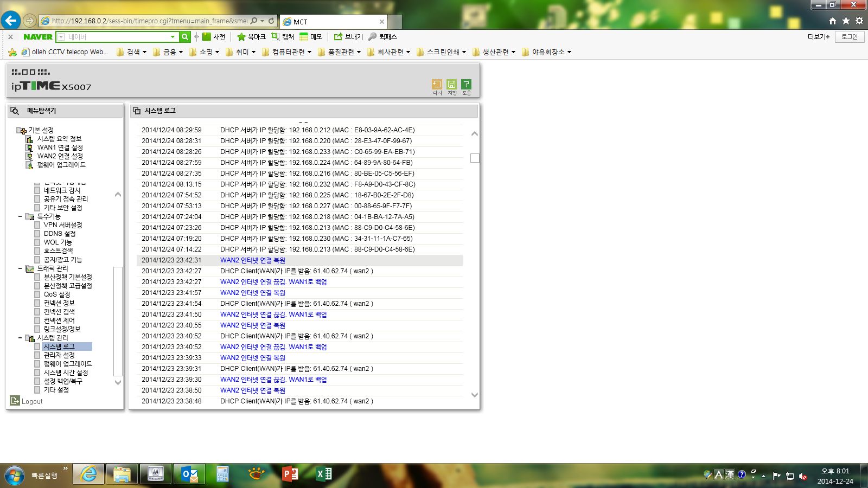Collapse the 트래픽 관리 tree folder
Viewport: 868px width, 488px height.
(x=21, y=268)
